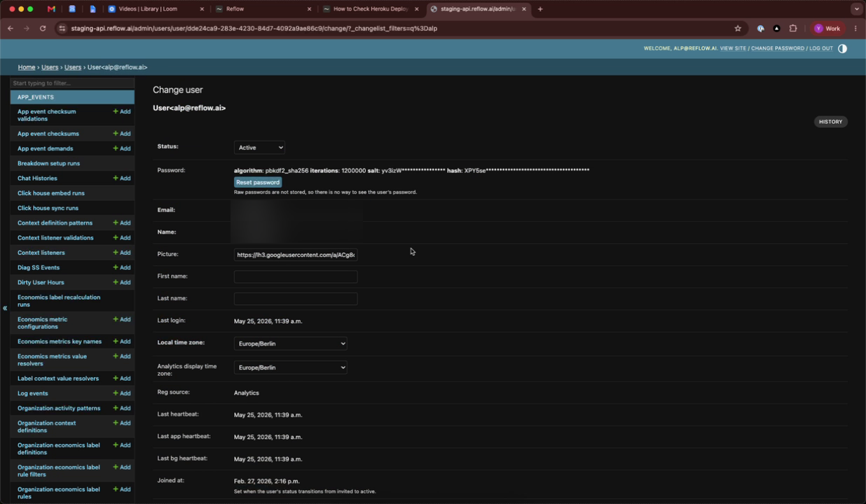Add an Economics metrics key name

point(122,342)
